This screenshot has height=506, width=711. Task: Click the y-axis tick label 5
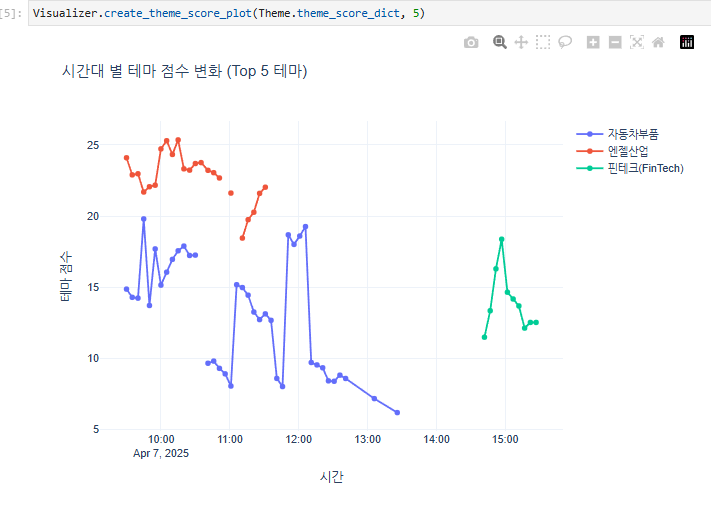96,429
